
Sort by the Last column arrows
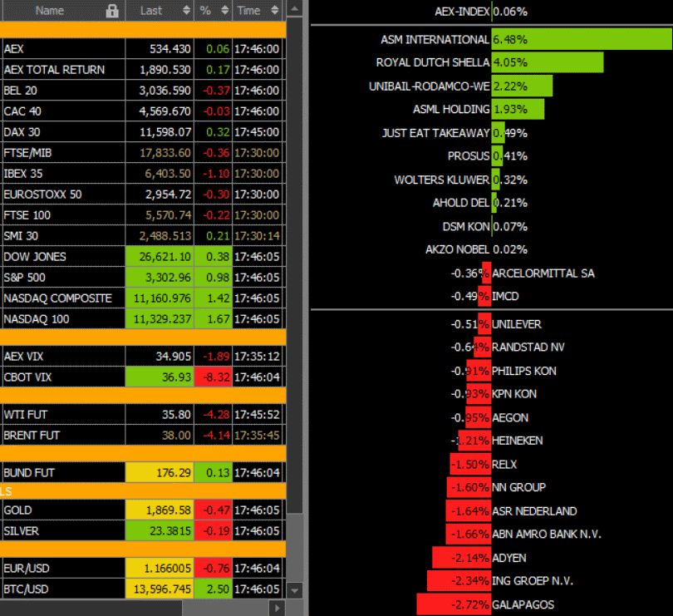pyautogui.click(x=186, y=10)
